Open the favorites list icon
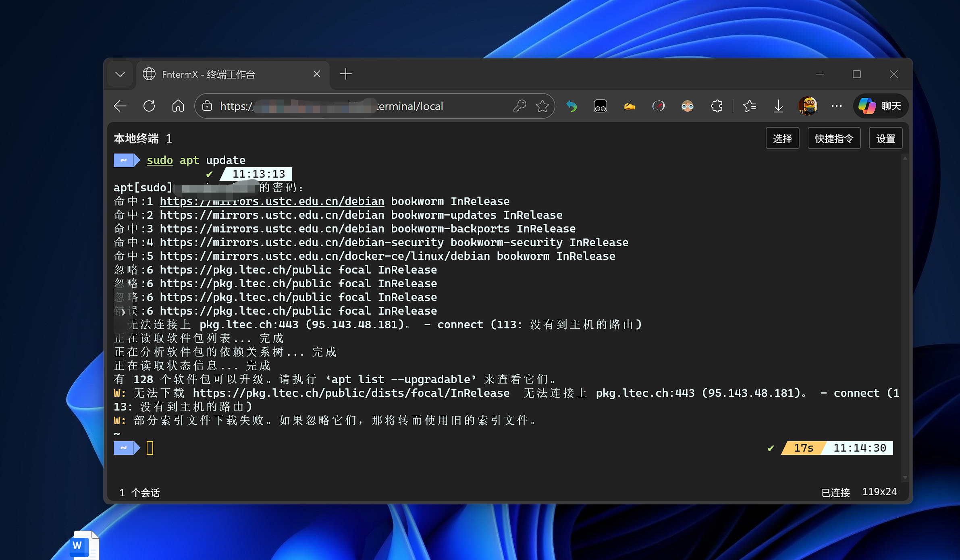 click(x=749, y=106)
